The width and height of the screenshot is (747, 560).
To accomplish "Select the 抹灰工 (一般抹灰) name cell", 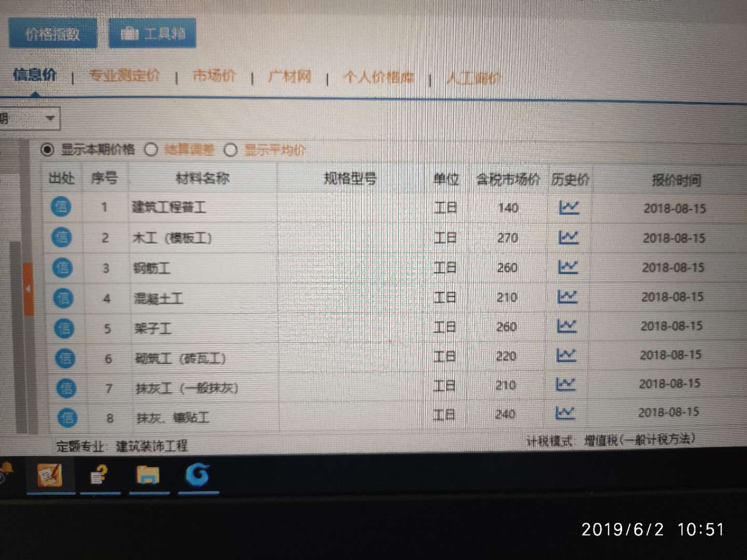I will click(x=187, y=388).
